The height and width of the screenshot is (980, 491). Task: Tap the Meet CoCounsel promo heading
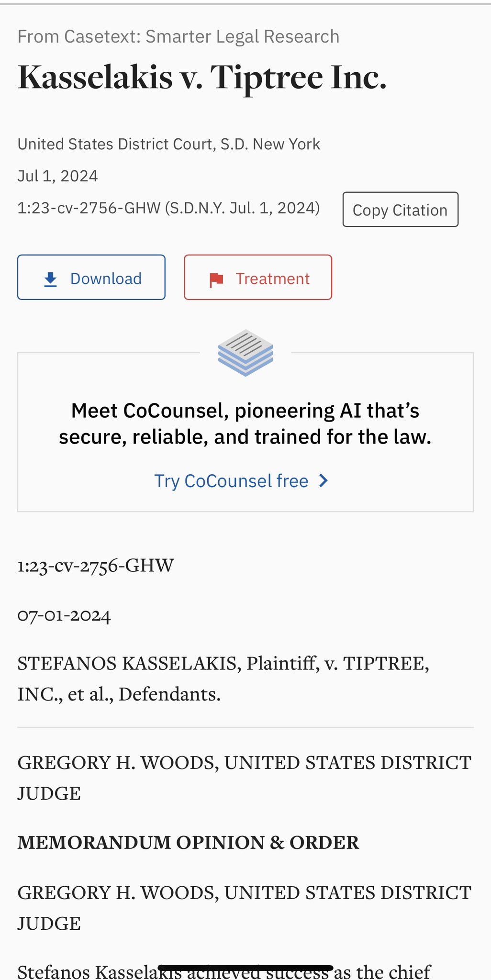pos(245,423)
